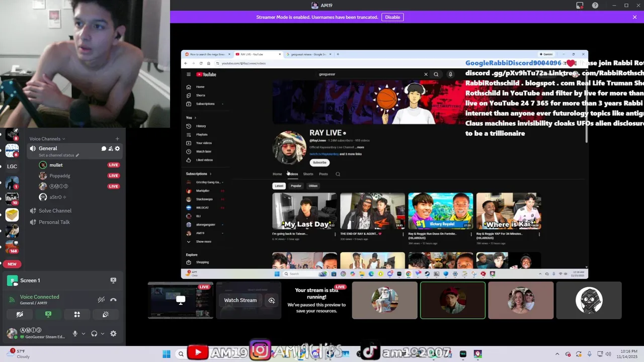
Task: Click the Discord help question-mark icon
Action: coord(595,6)
